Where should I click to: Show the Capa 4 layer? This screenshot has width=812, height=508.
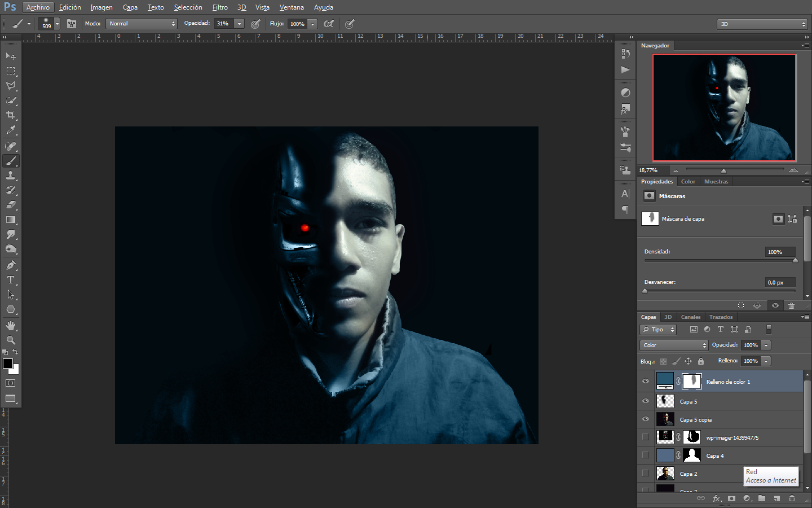[x=646, y=455]
